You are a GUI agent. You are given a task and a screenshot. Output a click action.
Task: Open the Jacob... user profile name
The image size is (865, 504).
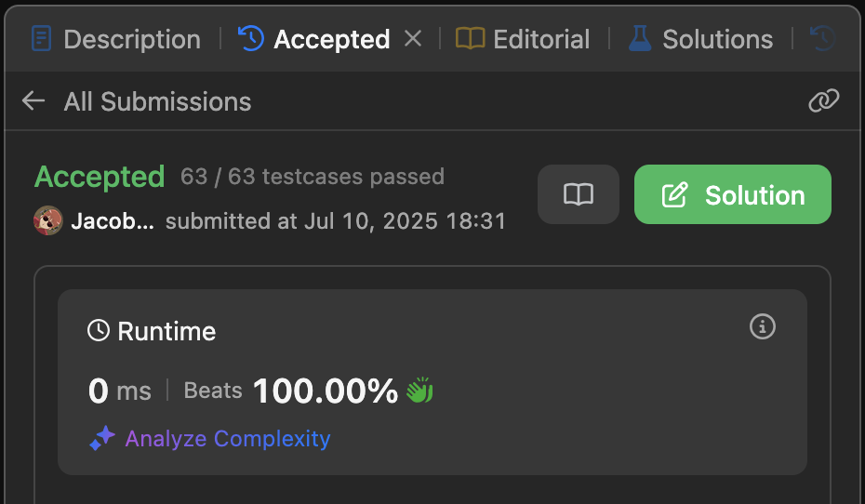coord(113,221)
